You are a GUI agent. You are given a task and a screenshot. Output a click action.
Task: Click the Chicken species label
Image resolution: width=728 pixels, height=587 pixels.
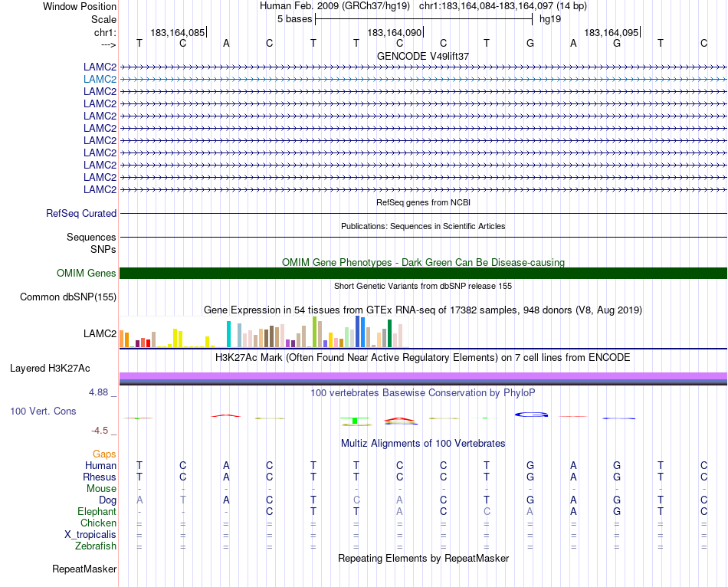(98, 523)
